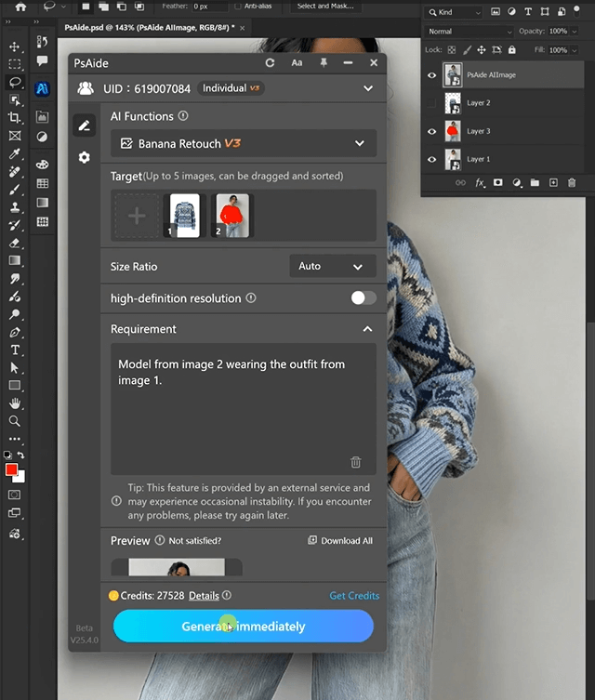The height and width of the screenshot is (700, 595).
Task: Select the Spot Healing Brush tool
Action: click(14, 172)
